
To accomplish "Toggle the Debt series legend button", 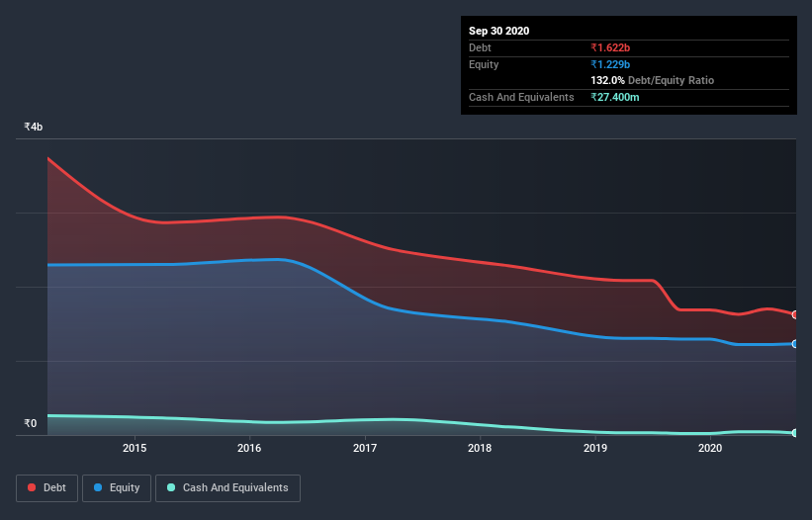I will point(46,488).
